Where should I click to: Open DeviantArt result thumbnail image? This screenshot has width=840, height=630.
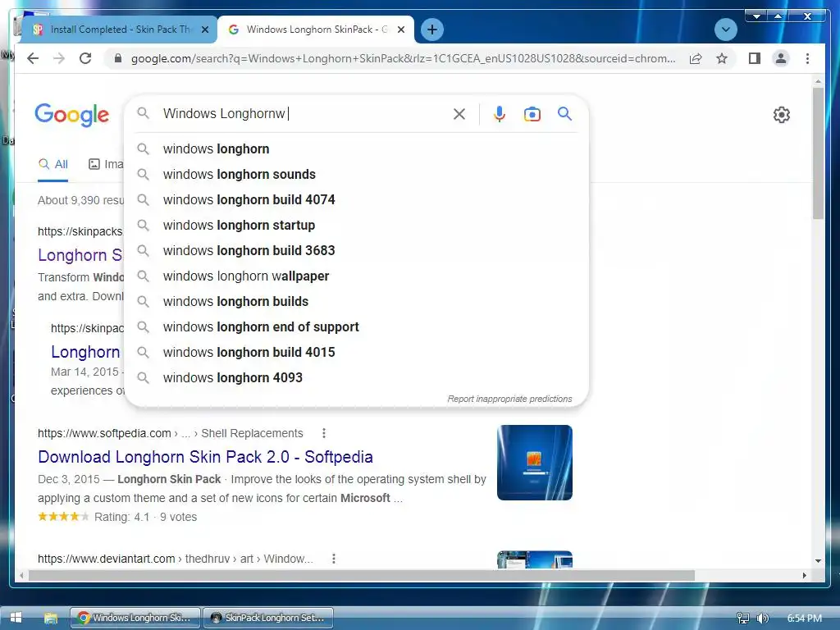click(x=535, y=559)
